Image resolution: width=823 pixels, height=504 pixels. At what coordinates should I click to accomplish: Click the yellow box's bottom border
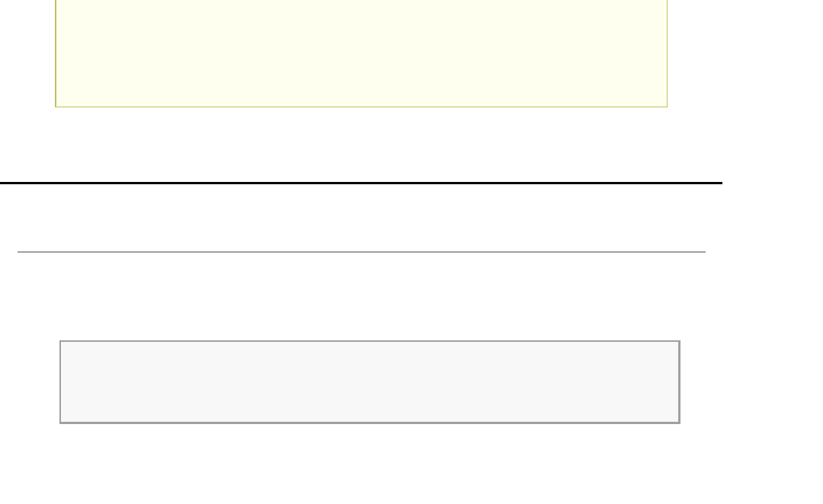coord(361,107)
